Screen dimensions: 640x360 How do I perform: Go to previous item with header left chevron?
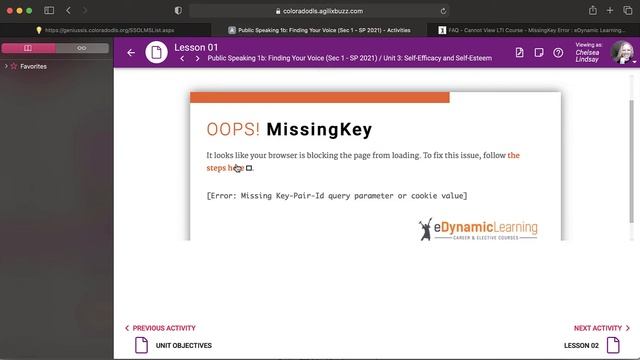coord(182,58)
